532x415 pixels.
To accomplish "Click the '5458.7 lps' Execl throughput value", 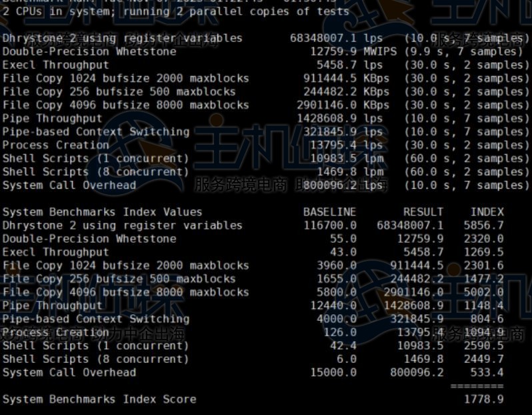I will (x=349, y=65).
